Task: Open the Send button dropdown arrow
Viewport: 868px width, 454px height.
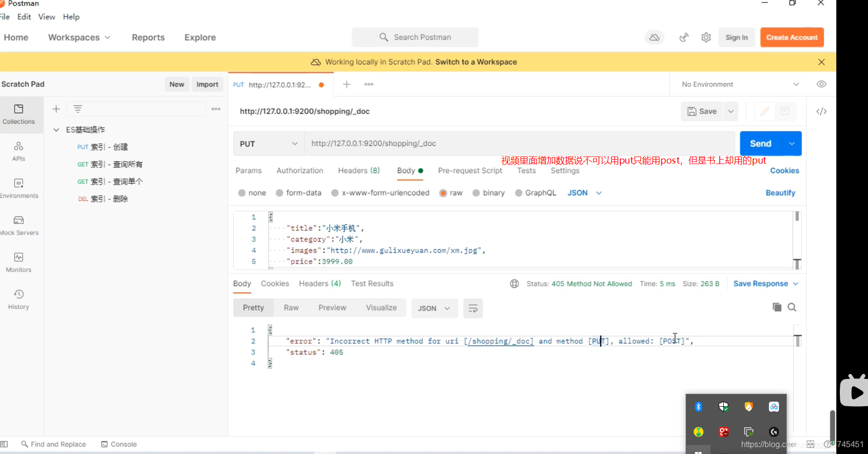Action: 792,143
